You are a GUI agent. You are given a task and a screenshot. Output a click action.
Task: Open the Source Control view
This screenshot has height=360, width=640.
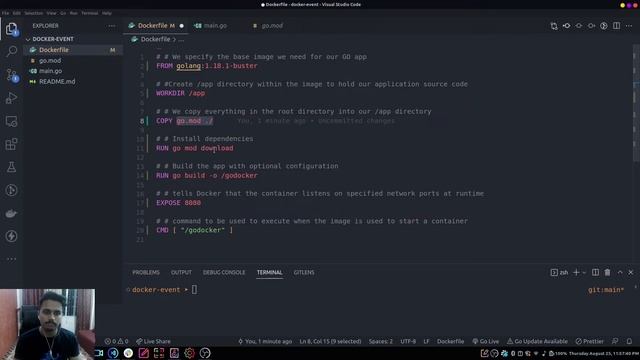(x=11, y=75)
